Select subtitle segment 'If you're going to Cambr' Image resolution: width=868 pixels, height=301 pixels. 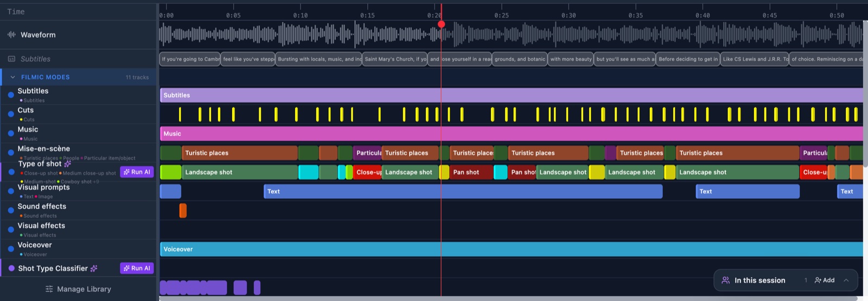190,59
